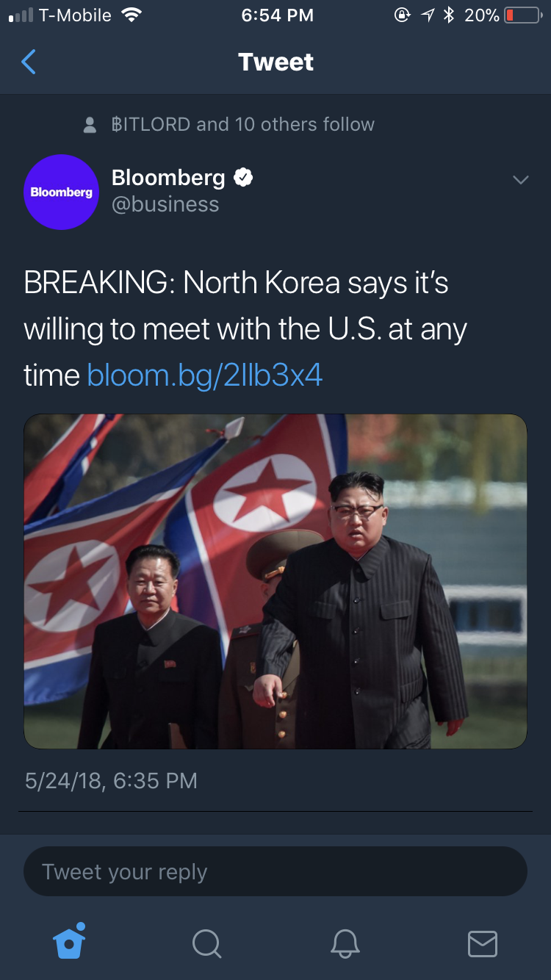Tap the "Tweet" header title
This screenshot has width=551, height=980.
pyautogui.click(x=275, y=62)
